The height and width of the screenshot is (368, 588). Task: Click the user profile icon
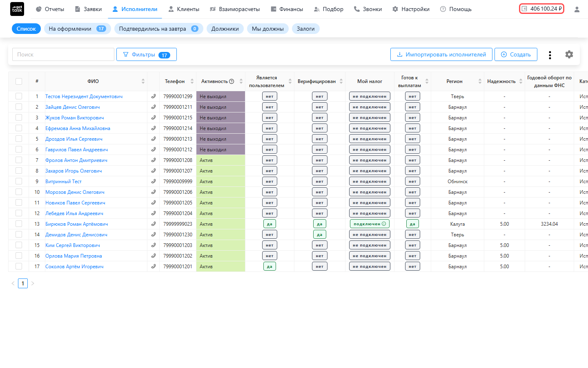pos(577,9)
